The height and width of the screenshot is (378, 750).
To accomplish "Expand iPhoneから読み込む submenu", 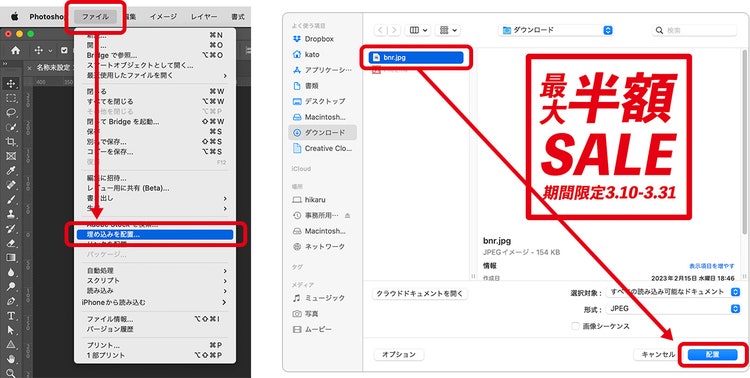I will pyautogui.click(x=155, y=303).
